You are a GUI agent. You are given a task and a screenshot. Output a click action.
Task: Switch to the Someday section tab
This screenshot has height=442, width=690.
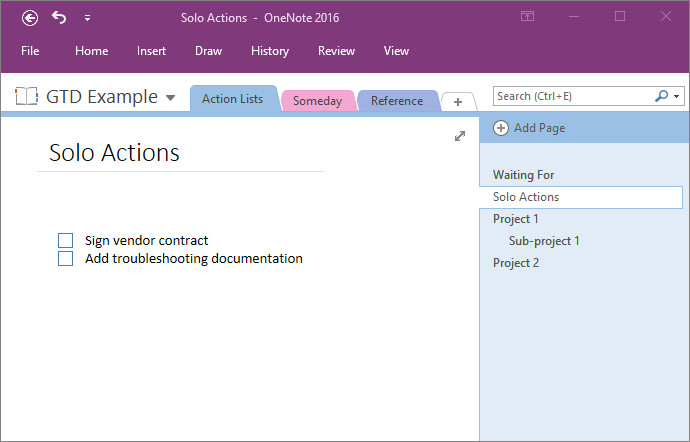point(317,101)
